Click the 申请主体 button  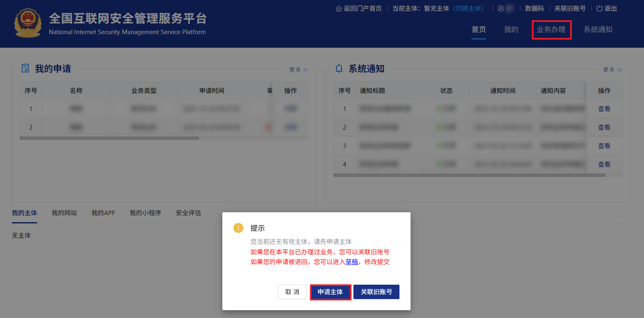(x=330, y=292)
